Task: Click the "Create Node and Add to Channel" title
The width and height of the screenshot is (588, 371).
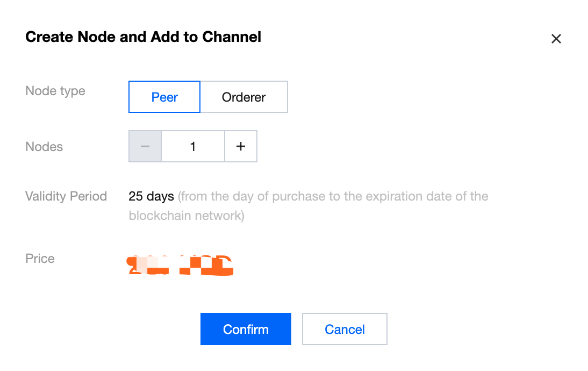Action: [x=144, y=37]
